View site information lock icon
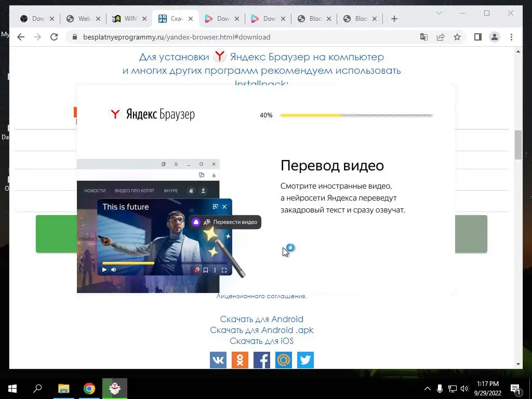The image size is (532, 399). tap(75, 37)
